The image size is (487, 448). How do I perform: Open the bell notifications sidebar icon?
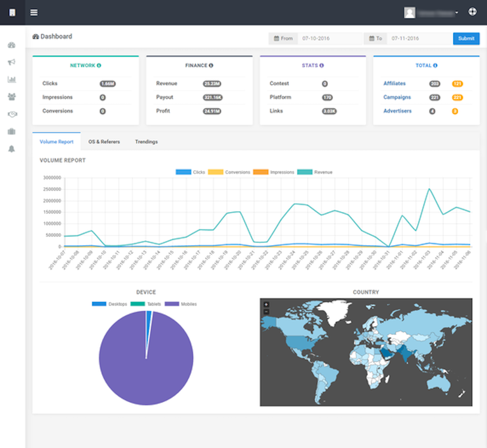click(11, 149)
